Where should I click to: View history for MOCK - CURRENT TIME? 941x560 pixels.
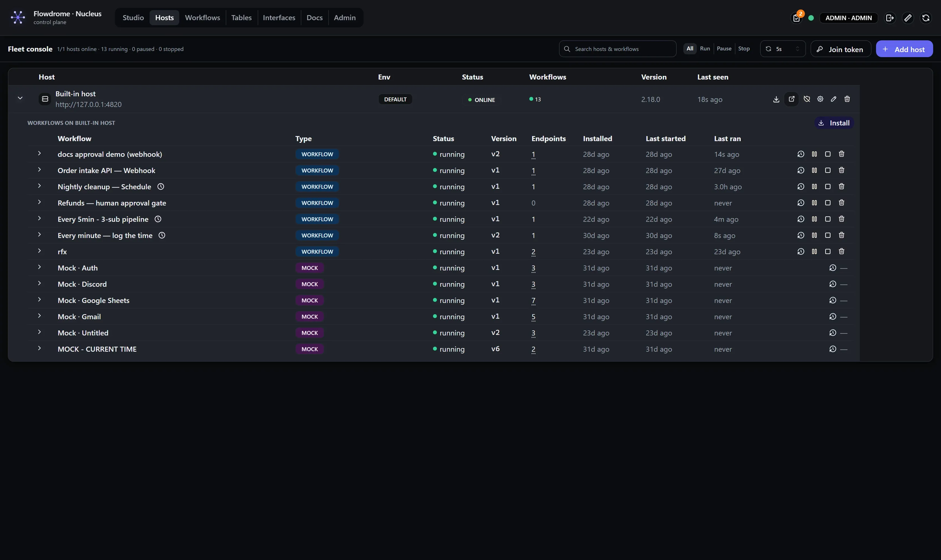[833, 349]
